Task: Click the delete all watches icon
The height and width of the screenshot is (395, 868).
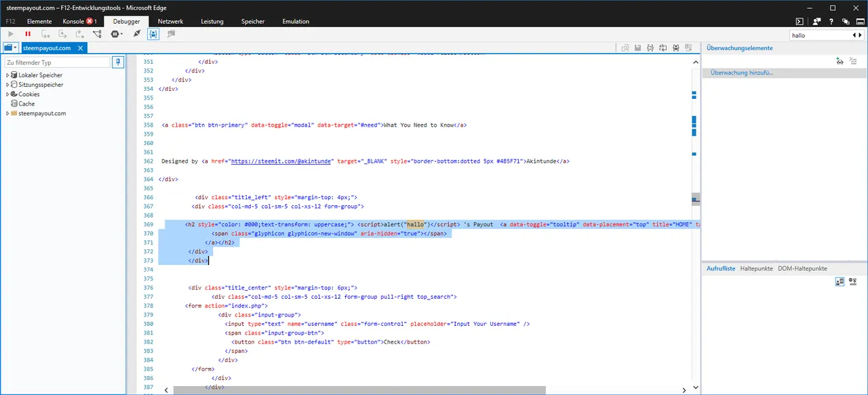Action: click(x=853, y=61)
